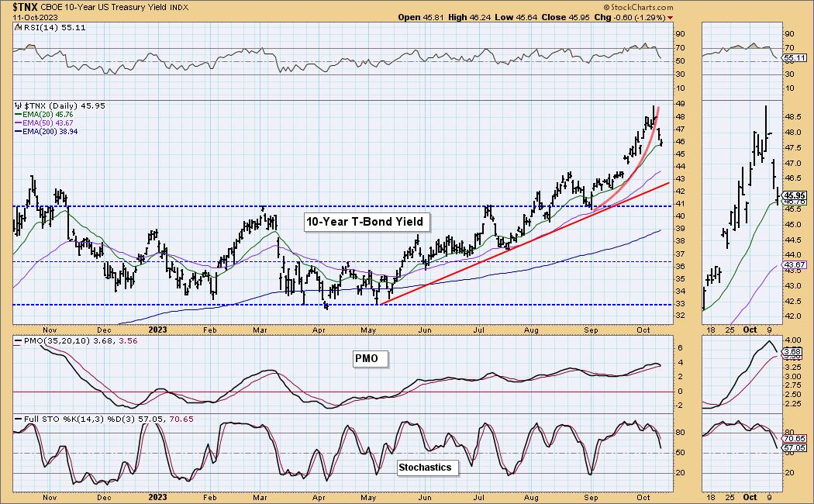Open the StockCharts.com copyright link
This screenshot has height=504, width=814.
638,7
